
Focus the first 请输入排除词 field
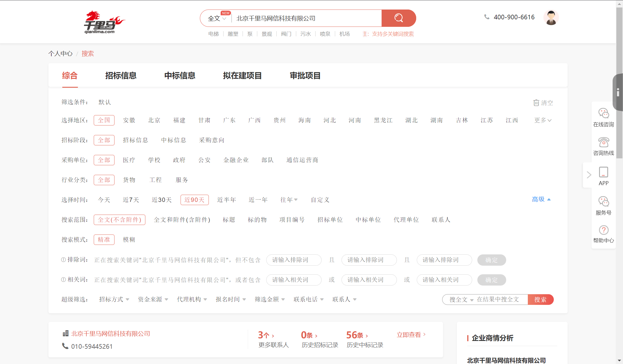(294, 260)
